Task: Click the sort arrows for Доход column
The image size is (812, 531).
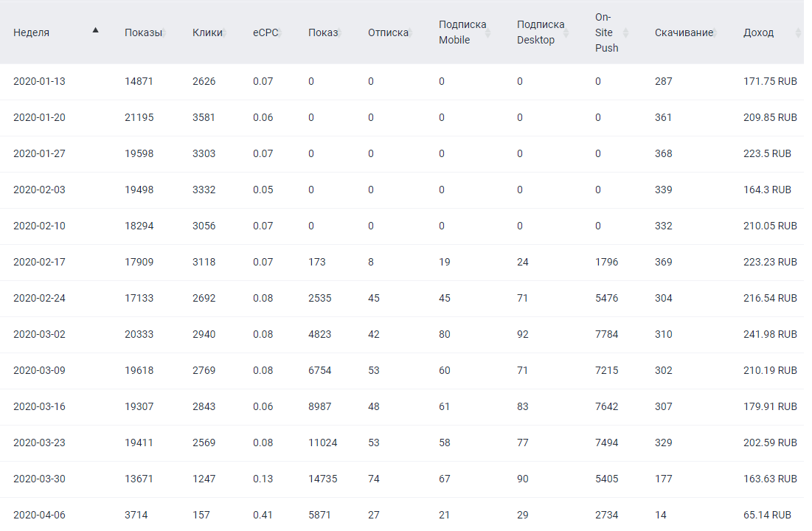Action: click(798, 33)
